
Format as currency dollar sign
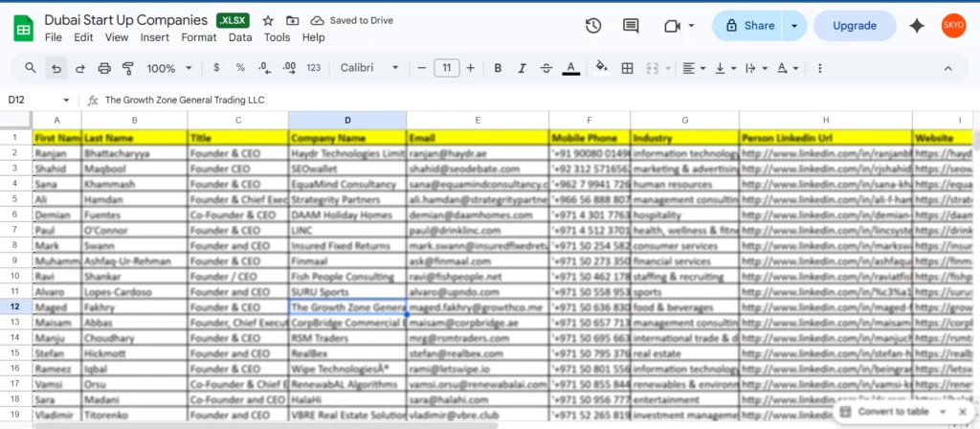click(216, 68)
